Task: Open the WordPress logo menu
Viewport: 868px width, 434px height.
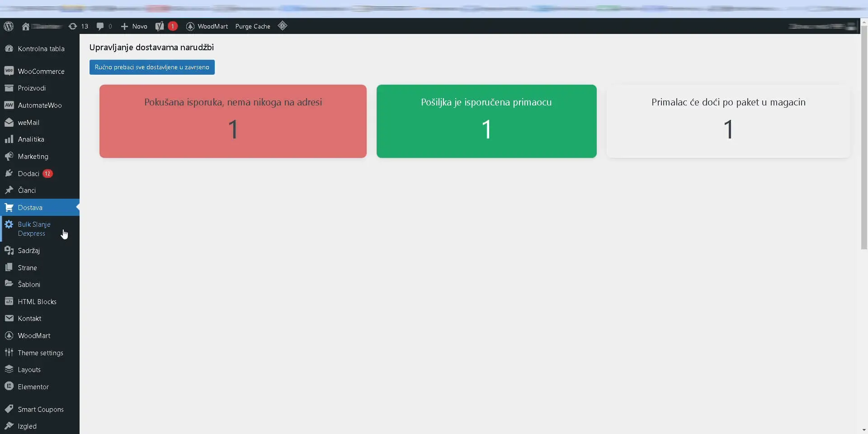Action: pos(9,26)
